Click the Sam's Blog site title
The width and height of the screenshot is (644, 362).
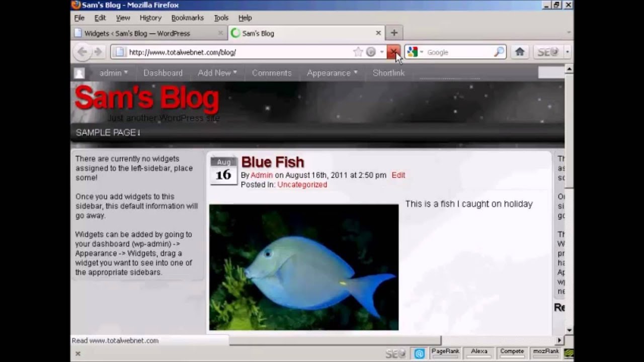click(147, 98)
